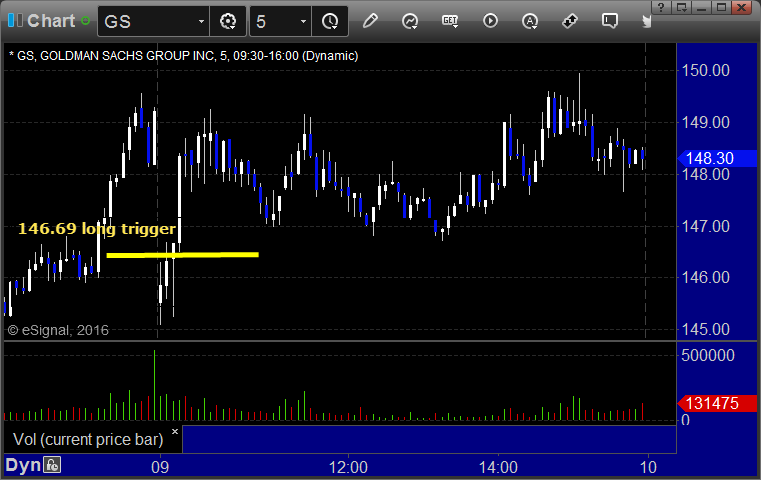Screen dimensions: 761x480
Task: Click the blue window link bars icon
Action: click(15, 20)
